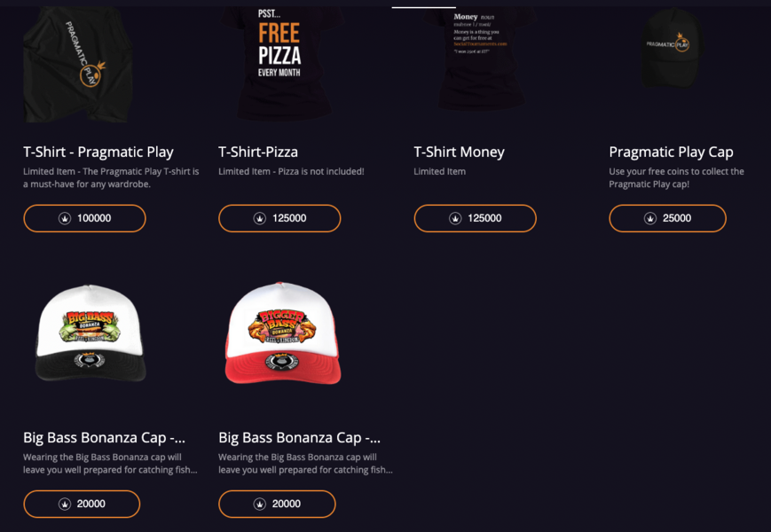The height and width of the screenshot is (532, 771).
Task: Select the red Bigger Bass Bonanza cap image
Action: coord(281,332)
